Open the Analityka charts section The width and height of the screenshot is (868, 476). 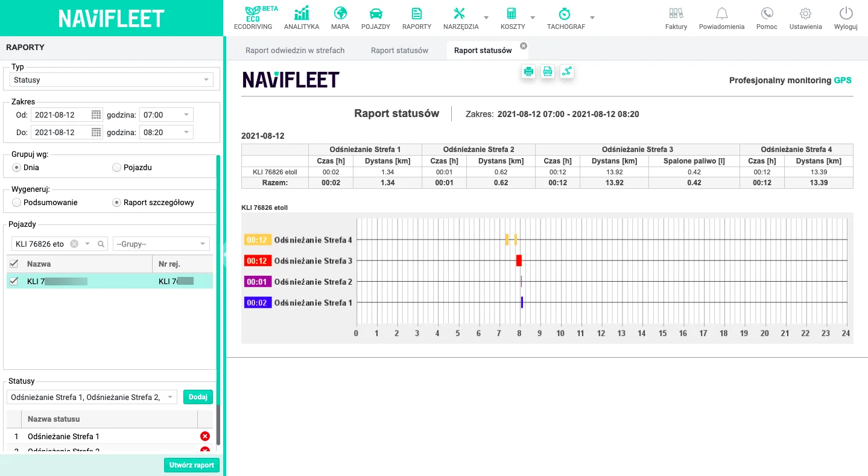302,18
